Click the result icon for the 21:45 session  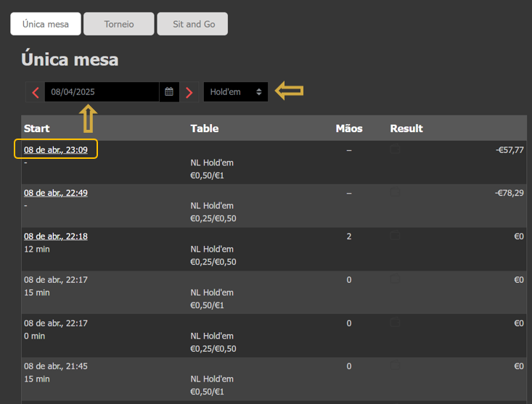coord(395,366)
